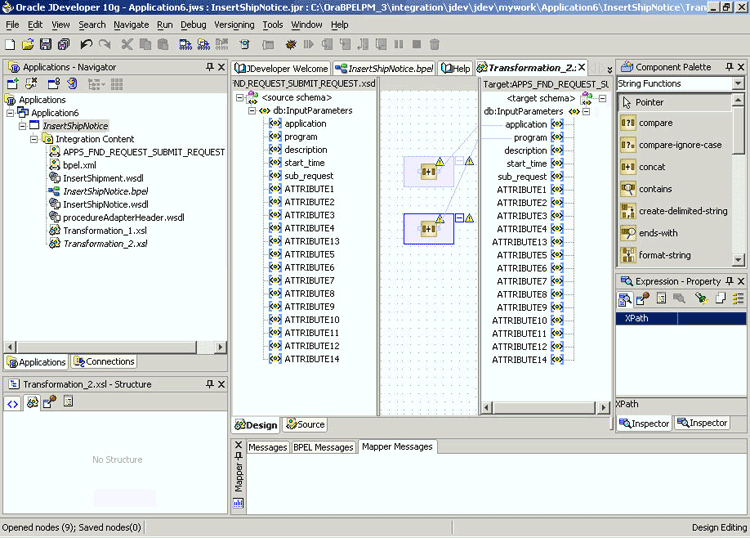Undo the last action with the Undo arrow

[86, 44]
